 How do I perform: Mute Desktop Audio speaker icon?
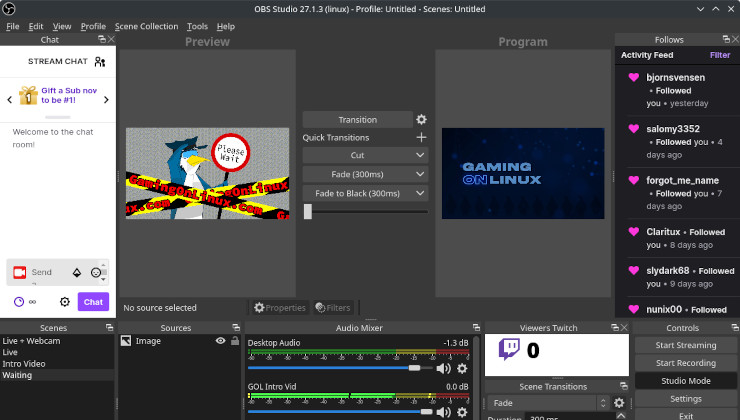[x=443, y=369]
